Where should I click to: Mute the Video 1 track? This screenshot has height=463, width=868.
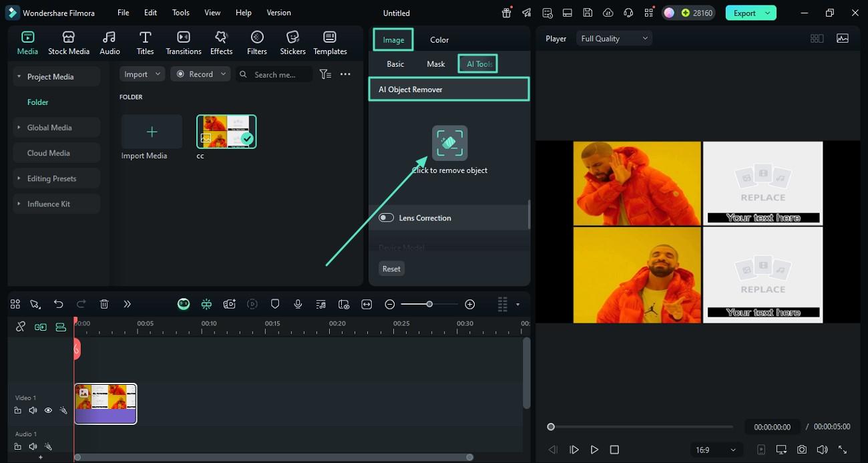(33, 410)
